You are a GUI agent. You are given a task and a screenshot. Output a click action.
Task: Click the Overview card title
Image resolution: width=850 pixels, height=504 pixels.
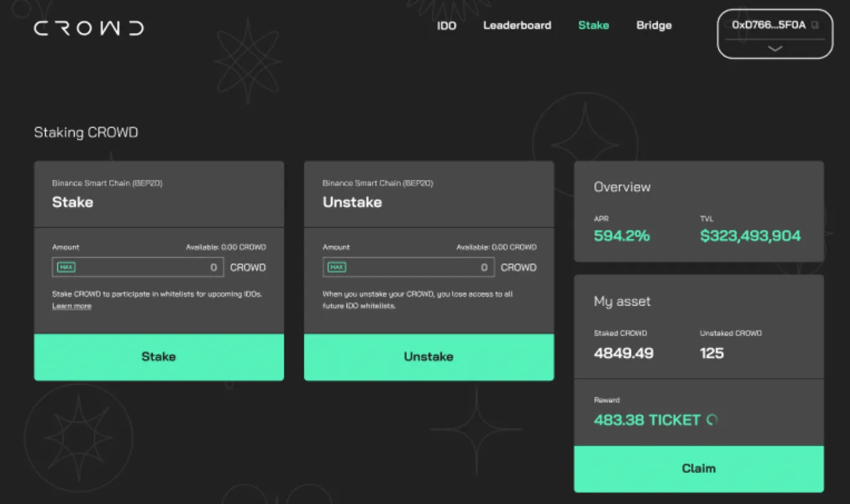tap(622, 187)
